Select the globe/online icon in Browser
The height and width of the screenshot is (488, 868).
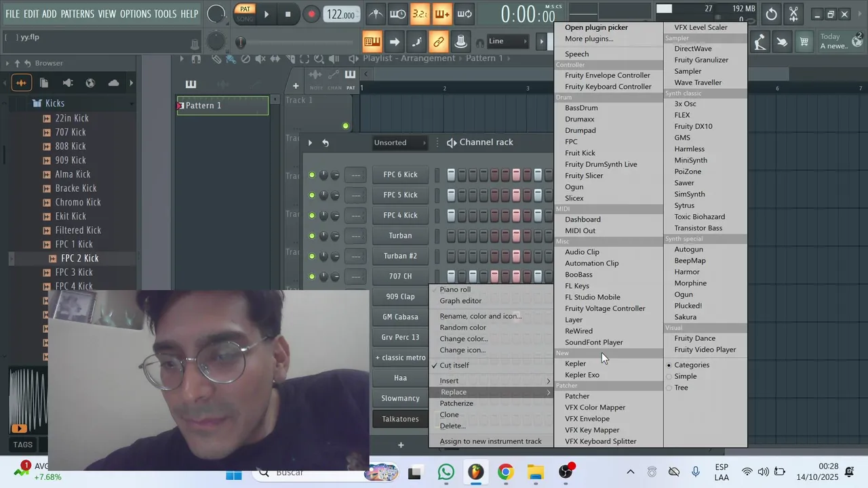[90, 83]
